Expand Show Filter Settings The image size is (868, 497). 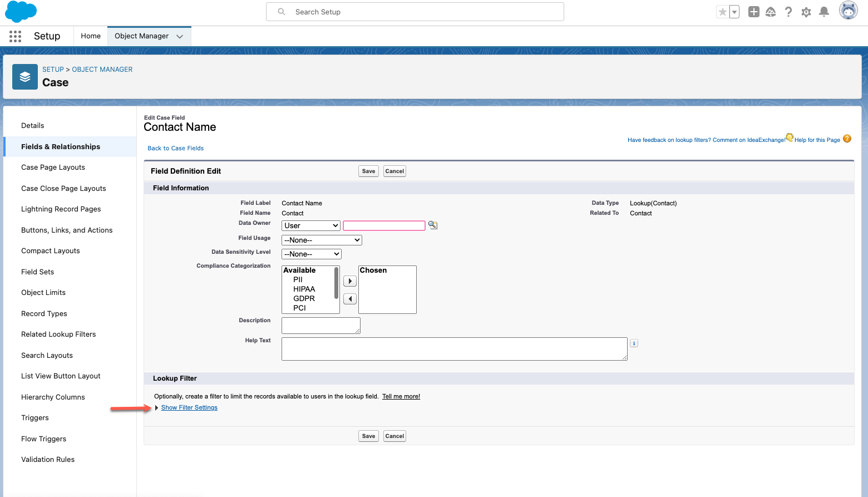(x=189, y=407)
